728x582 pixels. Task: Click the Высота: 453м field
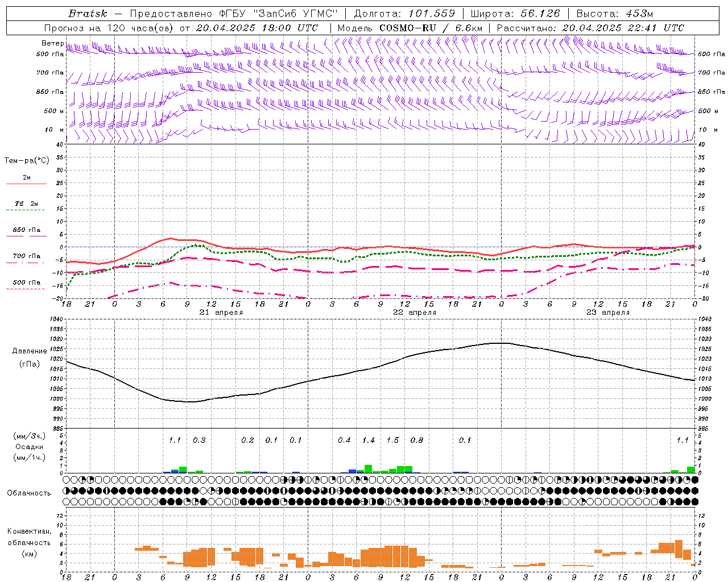click(615, 14)
